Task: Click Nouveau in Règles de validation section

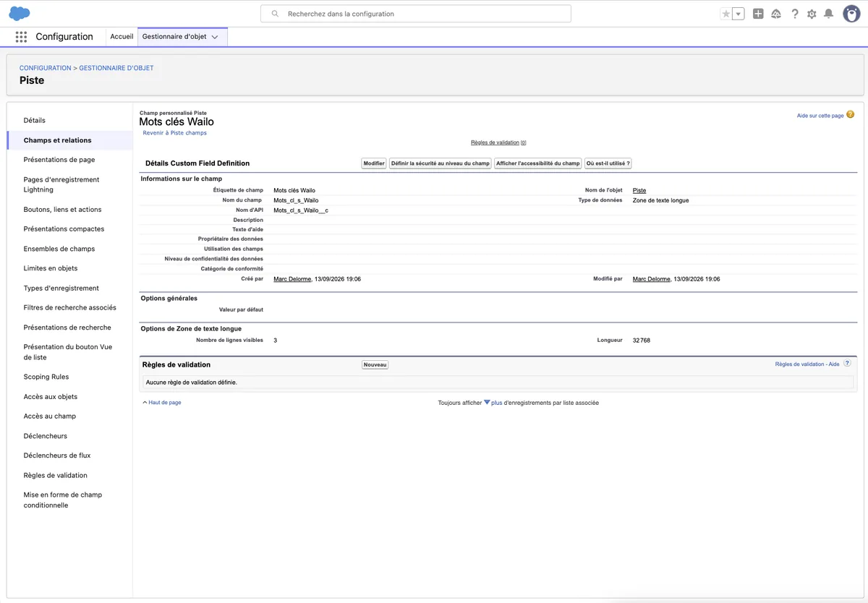Action: [x=375, y=364]
